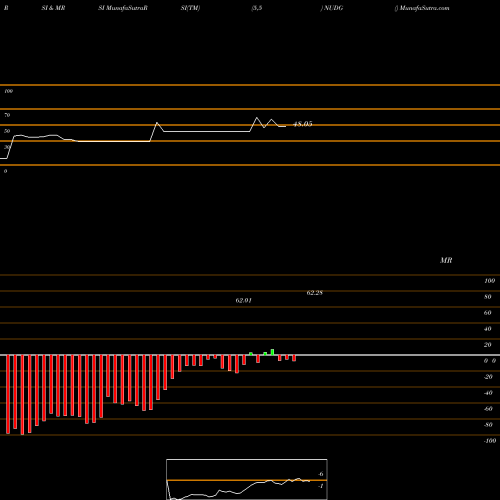Click the RSI 70 axis label
The width and height of the screenshot is (500, 500).
pyautogui.click(x=7, y=115)
